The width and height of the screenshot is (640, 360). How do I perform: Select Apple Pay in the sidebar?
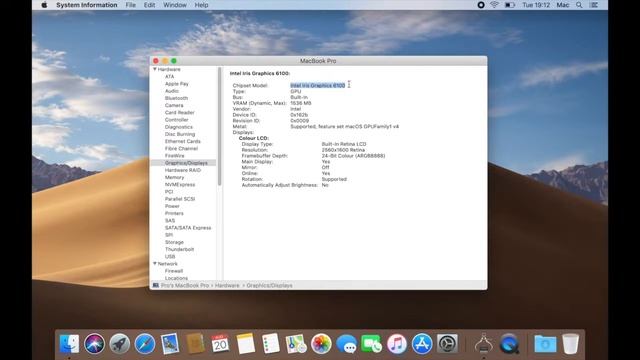point(177,84)
